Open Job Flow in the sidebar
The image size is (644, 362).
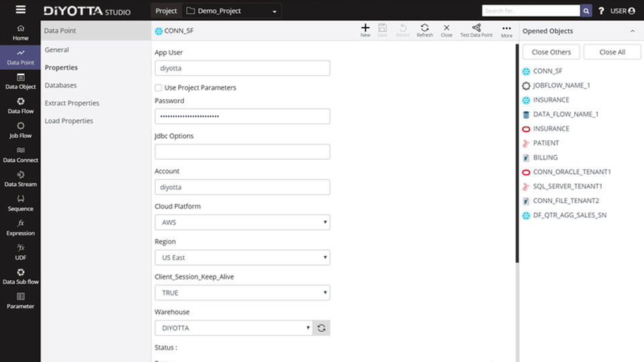pos(21,129)
